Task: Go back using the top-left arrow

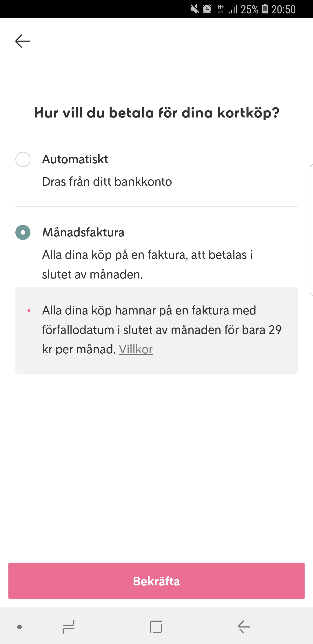Action: 23,41
